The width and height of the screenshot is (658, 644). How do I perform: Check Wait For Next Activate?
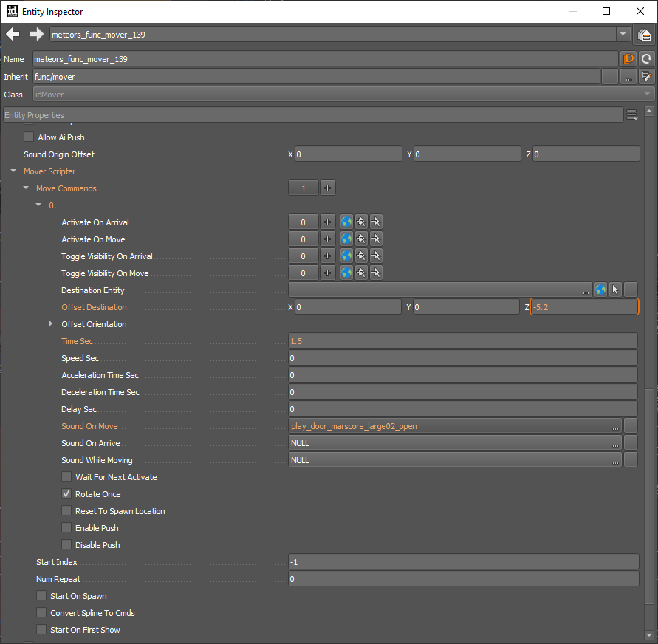pyautogui.click(x=66, y=476)
